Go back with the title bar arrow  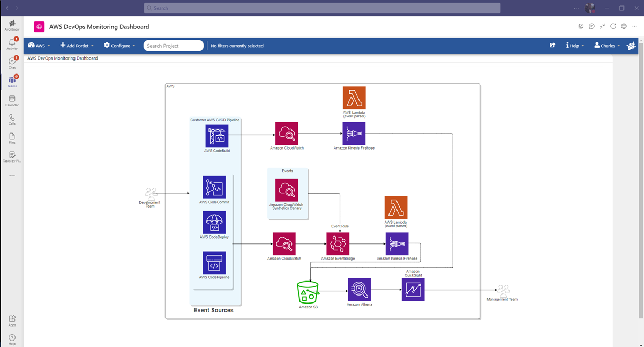[7, 8]
